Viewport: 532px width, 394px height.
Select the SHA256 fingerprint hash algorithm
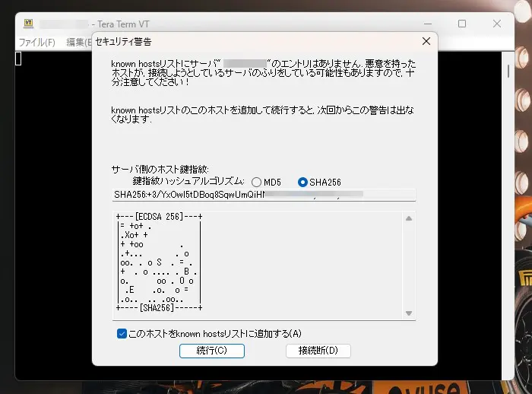click(x=303, y=182)
